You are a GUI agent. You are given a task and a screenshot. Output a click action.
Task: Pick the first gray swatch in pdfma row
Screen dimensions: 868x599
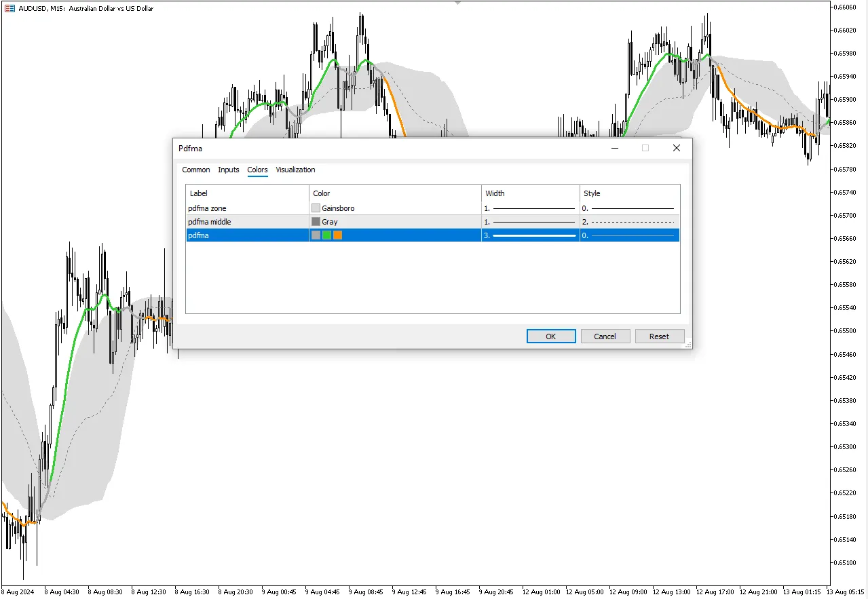(316, 235)
